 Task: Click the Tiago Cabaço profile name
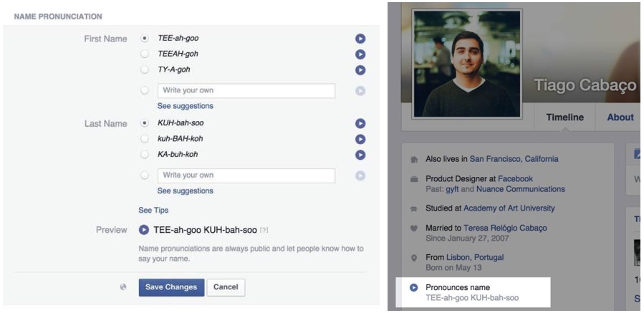585,85
